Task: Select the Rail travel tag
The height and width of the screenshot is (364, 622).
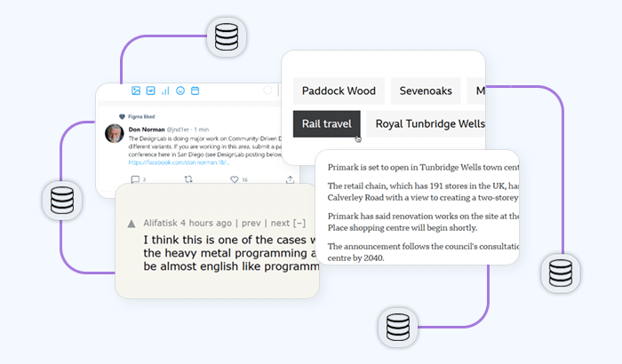Action: [327, 123]
